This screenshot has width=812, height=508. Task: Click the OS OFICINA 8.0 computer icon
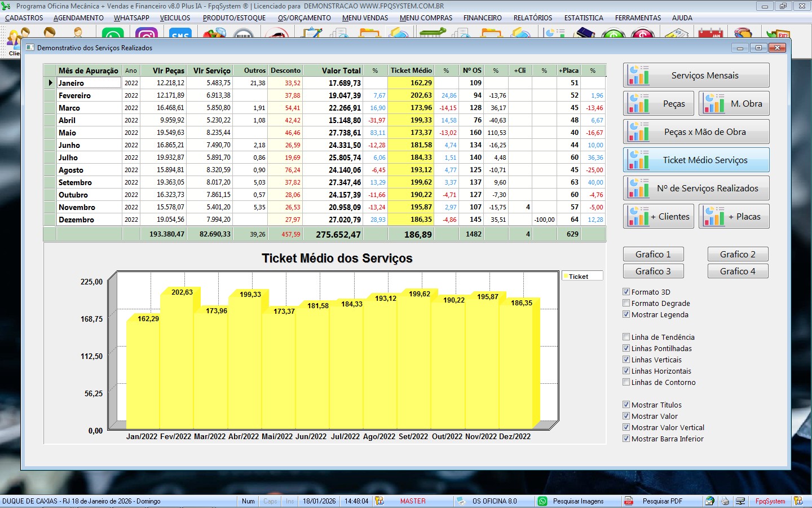coord(461,501)
